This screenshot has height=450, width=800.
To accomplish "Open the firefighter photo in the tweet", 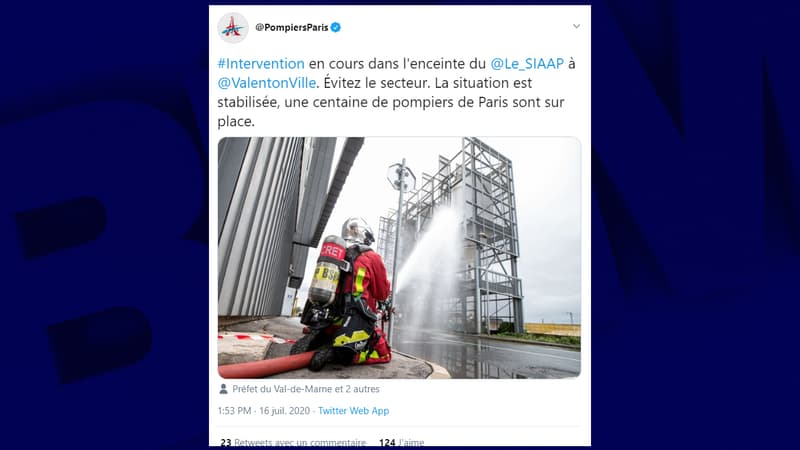I will coord(399,258).
